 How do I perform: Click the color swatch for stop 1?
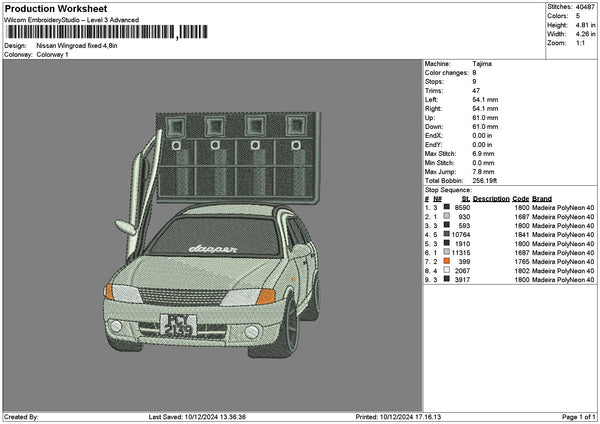(x=446, y=207)
